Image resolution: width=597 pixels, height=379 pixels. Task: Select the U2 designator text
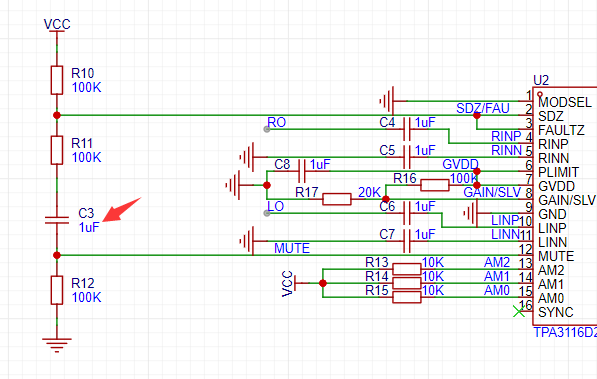(541, 80)
